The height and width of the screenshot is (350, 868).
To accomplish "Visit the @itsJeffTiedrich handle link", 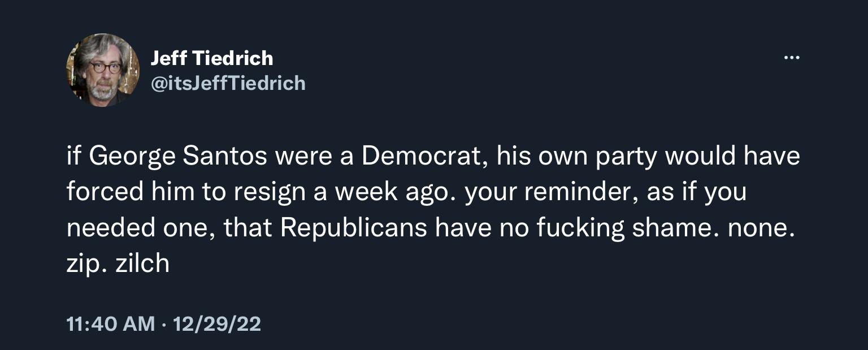I will (228, 84).
